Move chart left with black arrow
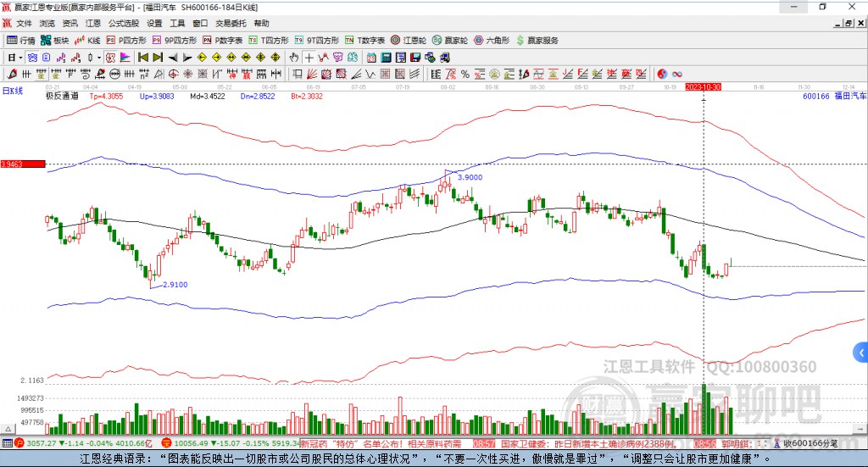Viewport: 868px width, 467px height. pos(173,58)
